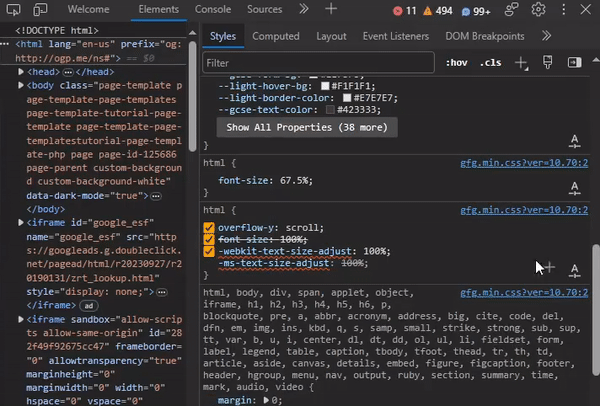
Task: Expand the margin shorthand triangle
Action: [266, 401]
